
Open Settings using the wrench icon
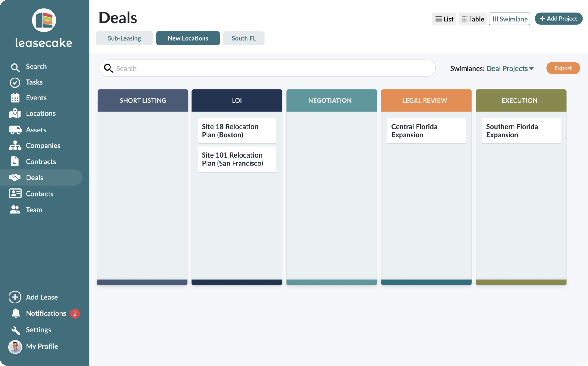(x=16, y=330)
